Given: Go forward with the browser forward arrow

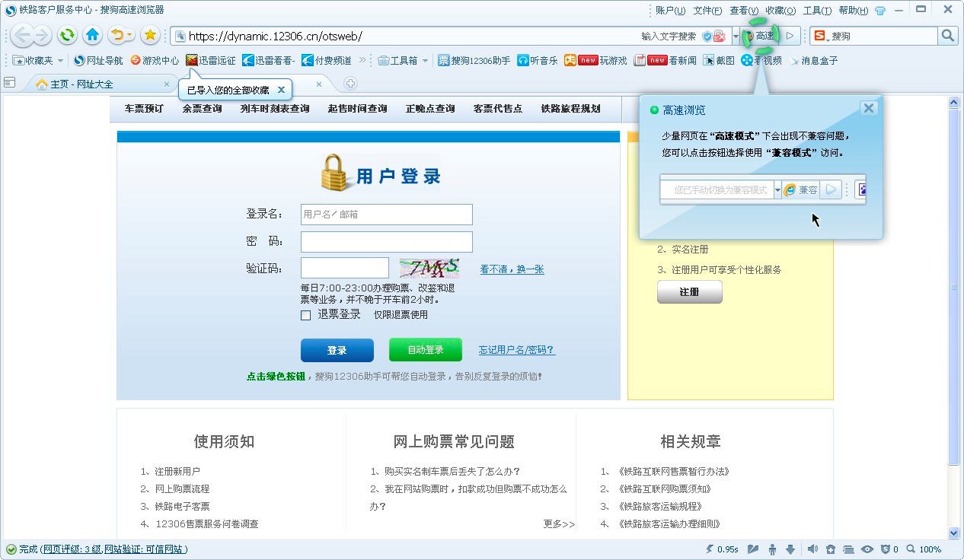Looking at the screenshot, I should pos(41,35).
